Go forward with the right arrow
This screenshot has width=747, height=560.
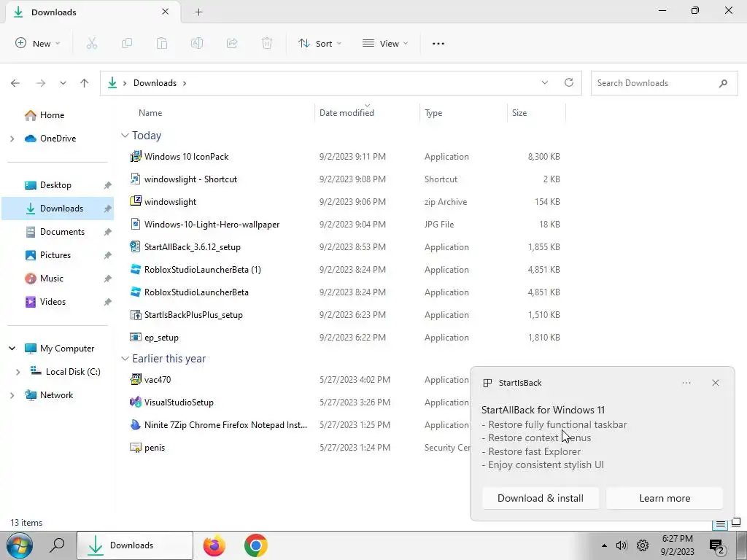(41, 83)
